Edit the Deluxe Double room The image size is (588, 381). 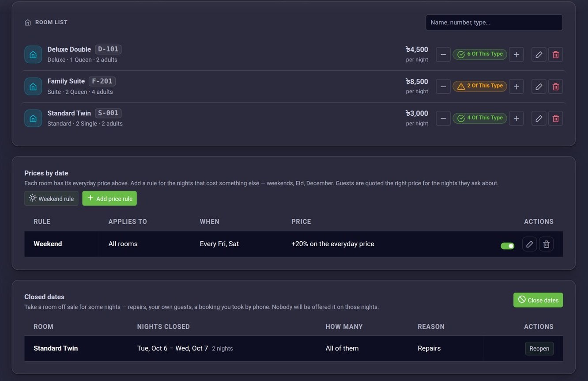click(539, 54)
